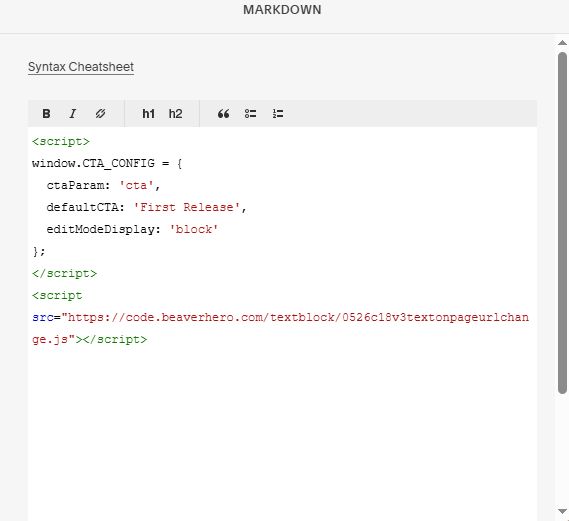Click the scrollbar up arrow
Image resolution: width=569 pixels, height=521 pixels.
point(562,43)
